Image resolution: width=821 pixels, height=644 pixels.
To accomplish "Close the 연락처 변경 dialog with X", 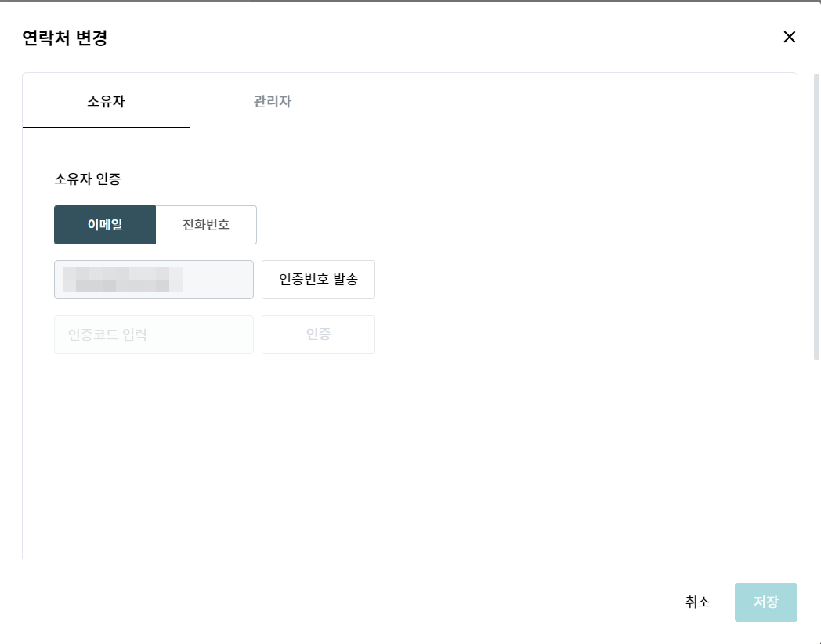I will (789, 37).
